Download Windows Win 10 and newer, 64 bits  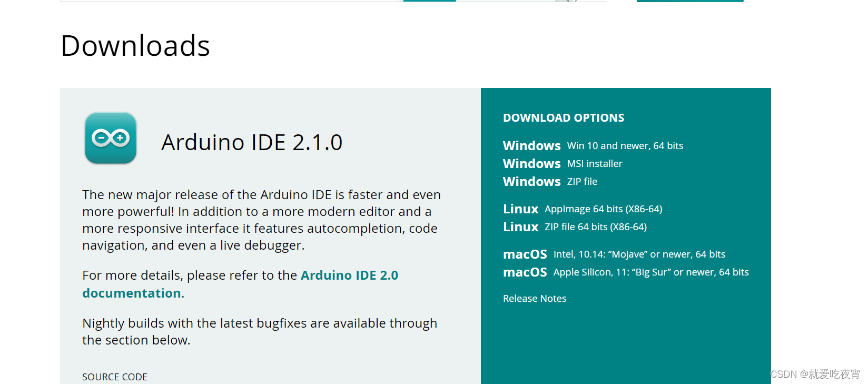click(593, 146)
